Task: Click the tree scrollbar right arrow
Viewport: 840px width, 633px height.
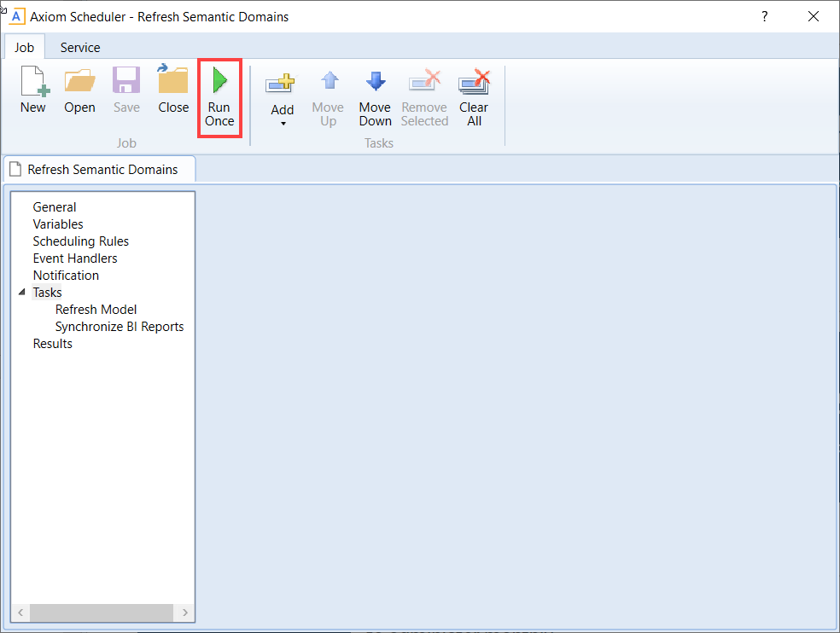Action: [185, 613]
